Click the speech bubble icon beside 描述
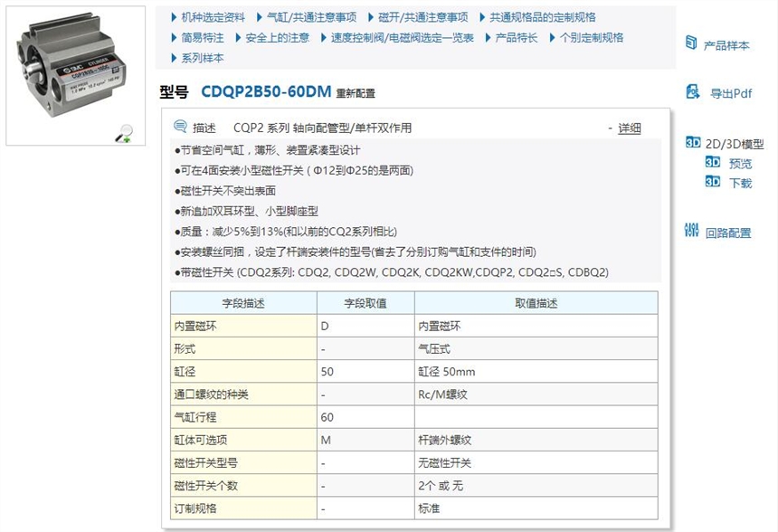This screenshot has height=532, width=778. pos(180,127)
